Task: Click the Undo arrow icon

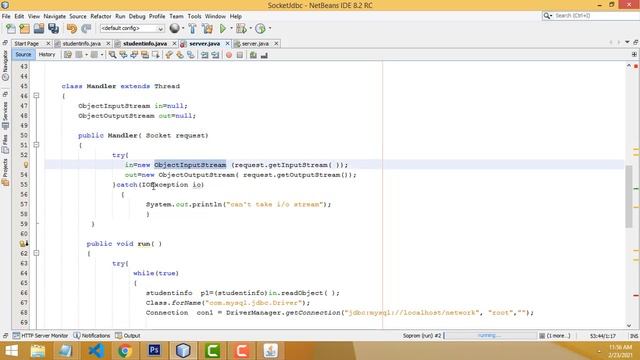Action: [x=72, y=29]
